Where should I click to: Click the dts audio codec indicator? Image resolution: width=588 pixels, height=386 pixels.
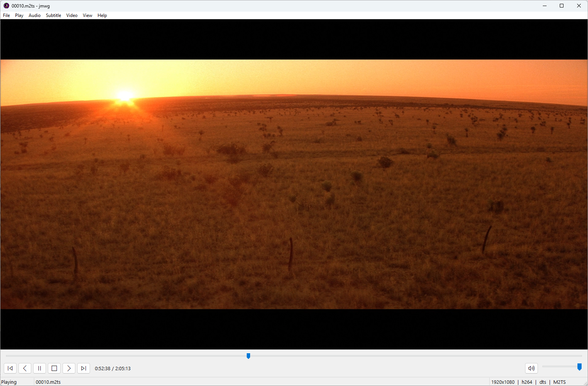point(543,382)
